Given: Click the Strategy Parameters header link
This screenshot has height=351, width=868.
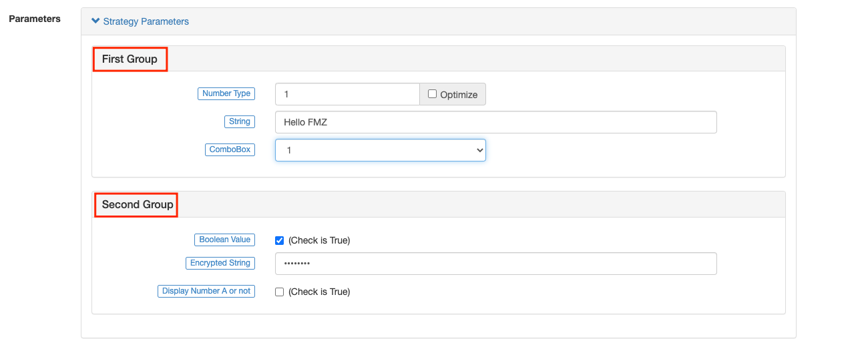Looking at the screenshot, I should coord(146,21).
